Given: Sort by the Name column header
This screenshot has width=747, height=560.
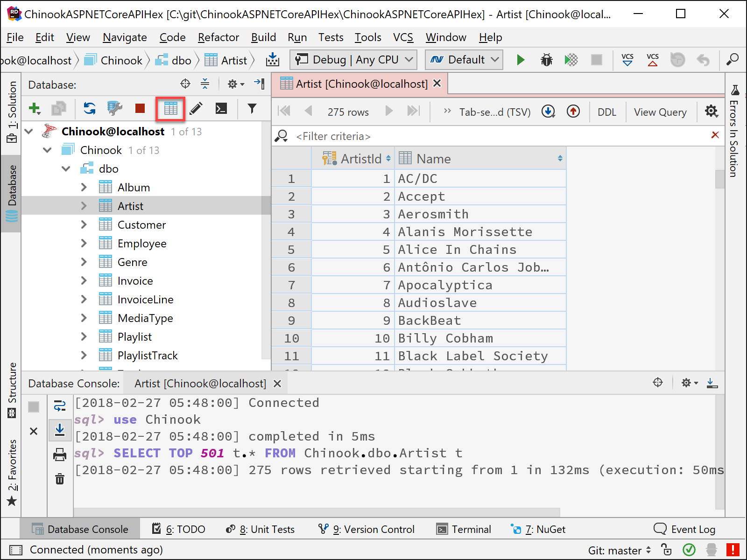Looking at the screenshot, I should [480, 159].
